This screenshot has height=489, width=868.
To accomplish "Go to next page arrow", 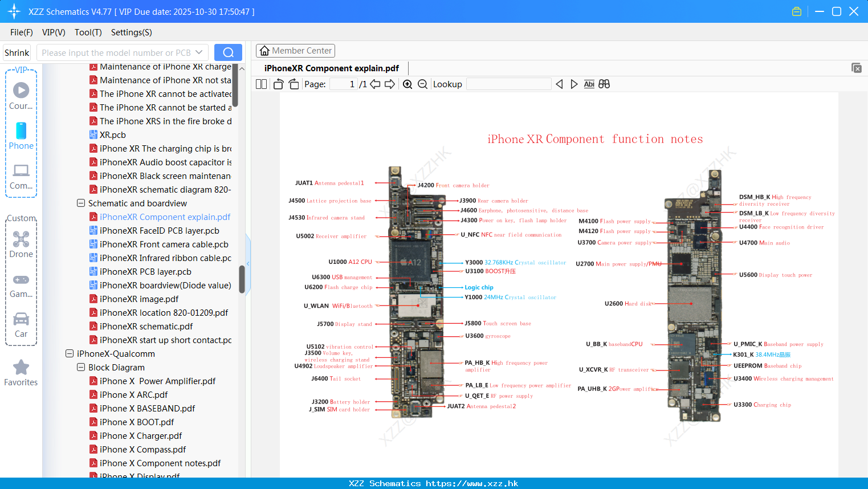I will tap(390, 84).
